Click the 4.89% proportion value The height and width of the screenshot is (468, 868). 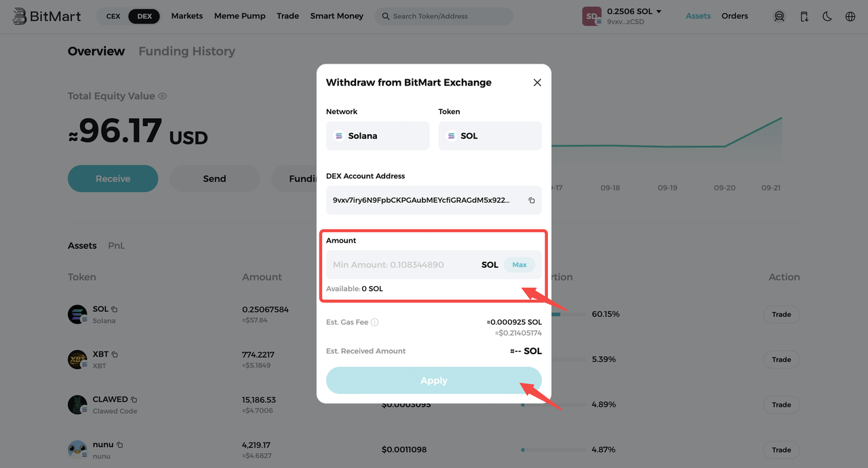coord(604,404)
